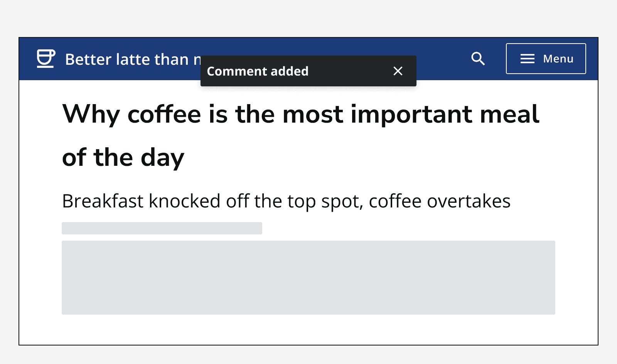617x364 pixels.
Task: Collapse the Comment added notification
Action: point(398,71)
